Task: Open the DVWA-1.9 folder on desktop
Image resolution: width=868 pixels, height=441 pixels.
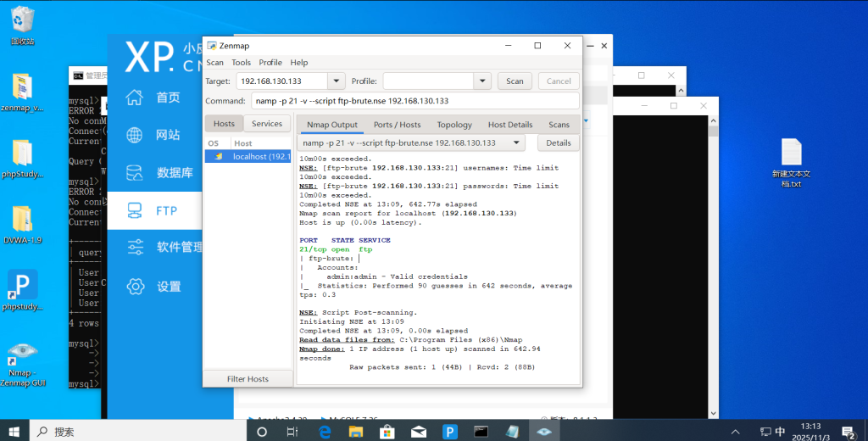Action: [x=23, y=219]
